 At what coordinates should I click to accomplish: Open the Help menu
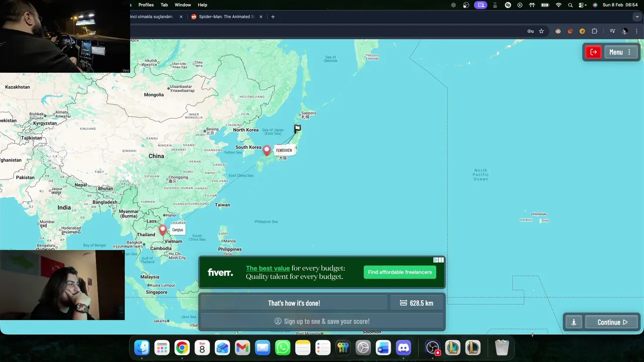point(202,5)
